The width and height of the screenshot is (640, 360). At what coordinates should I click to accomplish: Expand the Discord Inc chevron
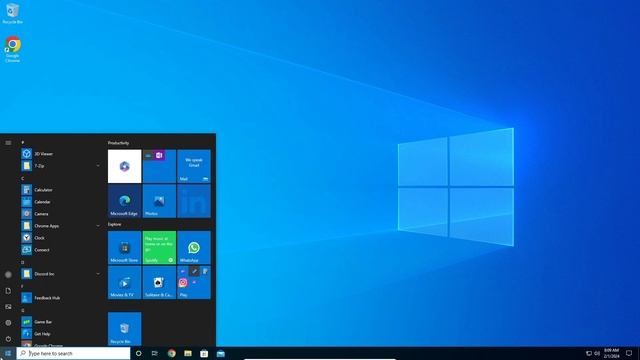98,274
